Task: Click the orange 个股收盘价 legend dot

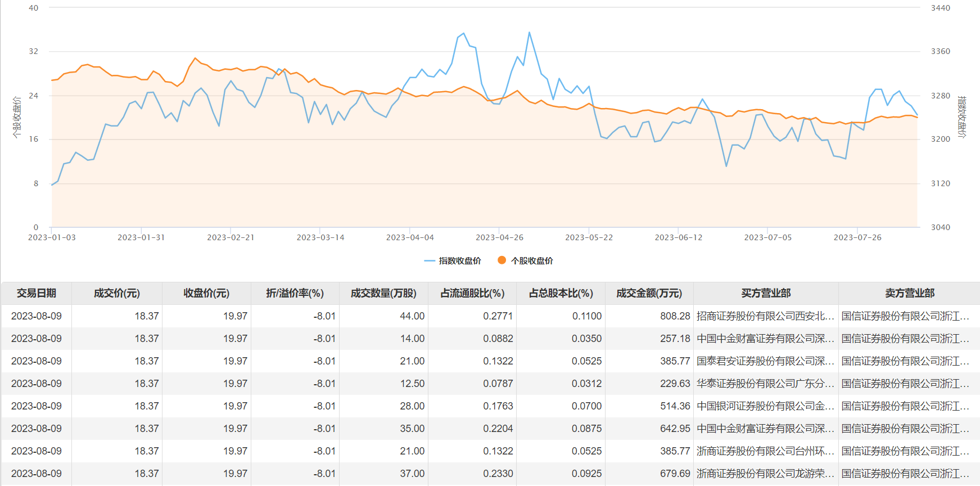Action: click(502, 260)
